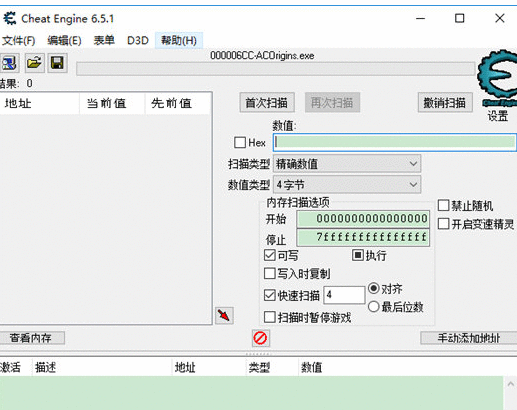The width and height of the screenshot is (517, 410).
Task: Click the 手动添加地址 button
Action: coord(469,338)
